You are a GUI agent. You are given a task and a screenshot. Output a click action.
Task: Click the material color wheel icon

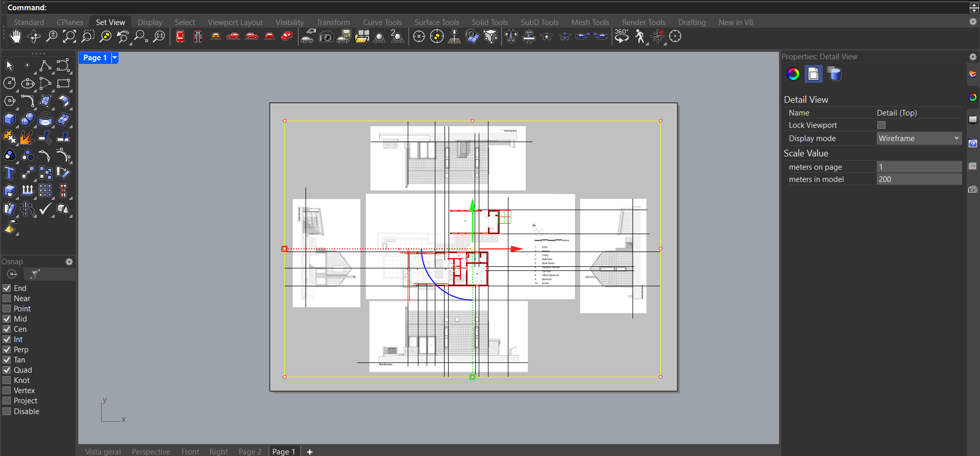coord(793,74)
